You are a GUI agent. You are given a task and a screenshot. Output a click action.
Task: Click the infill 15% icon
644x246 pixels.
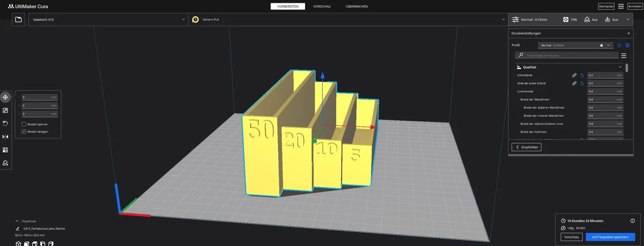pos(566,19)
